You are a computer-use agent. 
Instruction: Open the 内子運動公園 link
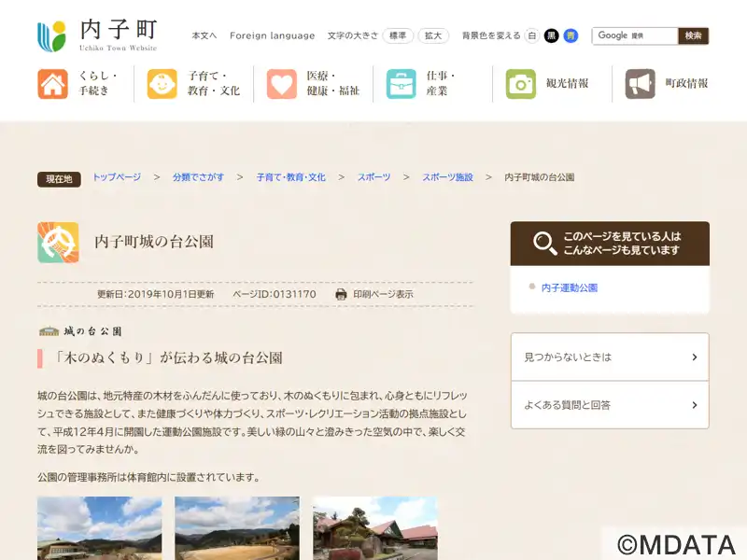point(570,287)
